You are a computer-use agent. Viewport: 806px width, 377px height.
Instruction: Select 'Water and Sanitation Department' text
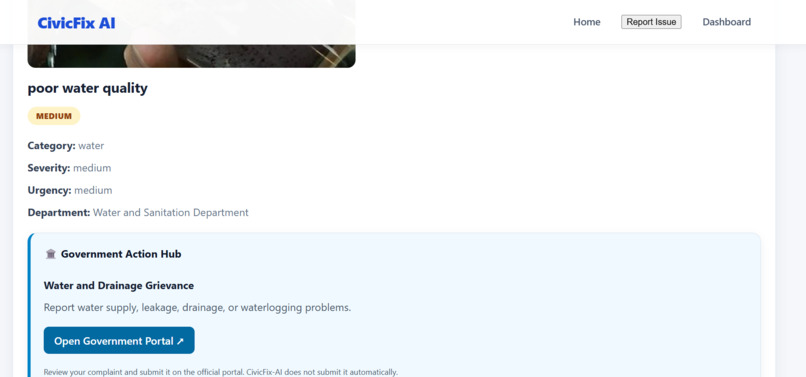(171, 212)
